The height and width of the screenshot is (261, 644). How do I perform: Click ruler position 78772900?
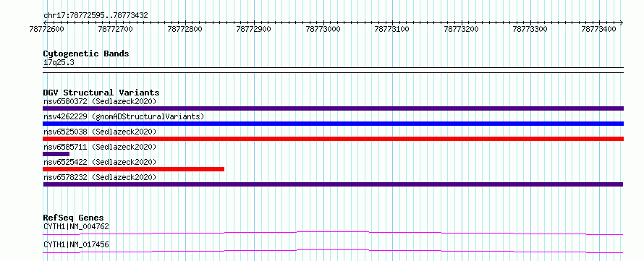pos(254,29)
